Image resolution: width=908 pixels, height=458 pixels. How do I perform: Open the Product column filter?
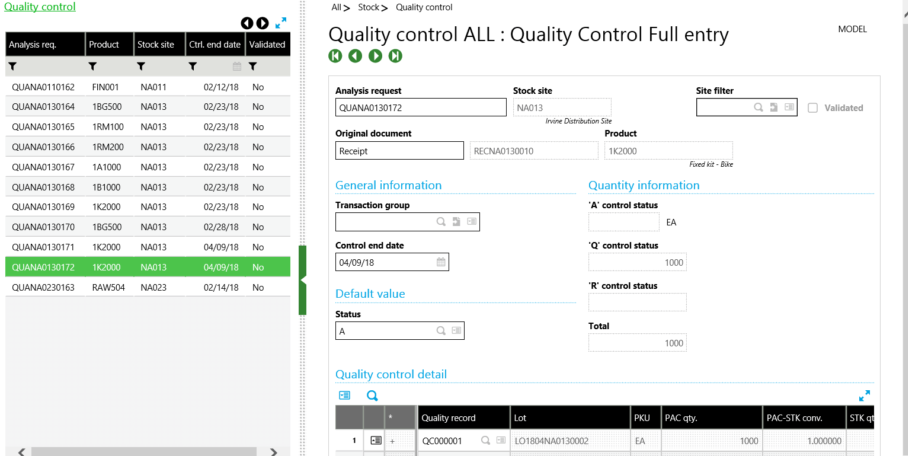coord(93,66)
